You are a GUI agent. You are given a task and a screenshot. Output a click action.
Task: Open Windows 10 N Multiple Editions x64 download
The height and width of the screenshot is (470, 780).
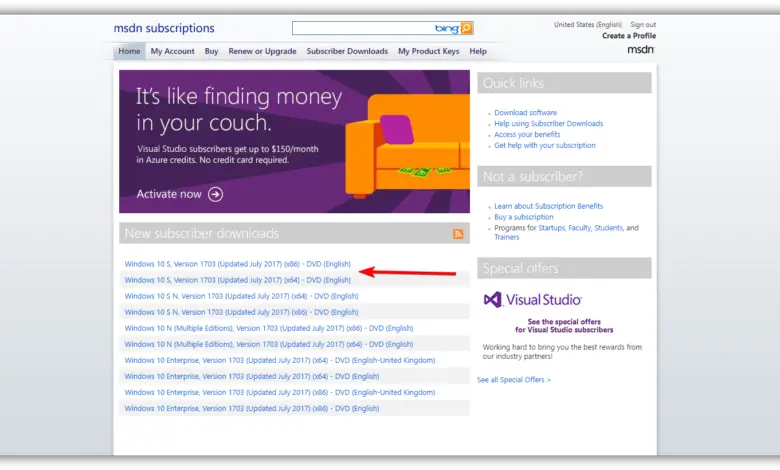coord(269,344)
